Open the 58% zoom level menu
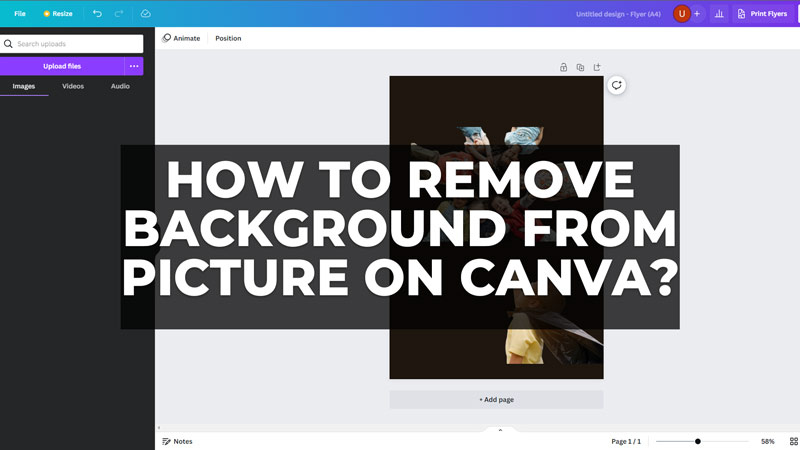Viewport: 800px width, 450px height. [x=767, y=441]
